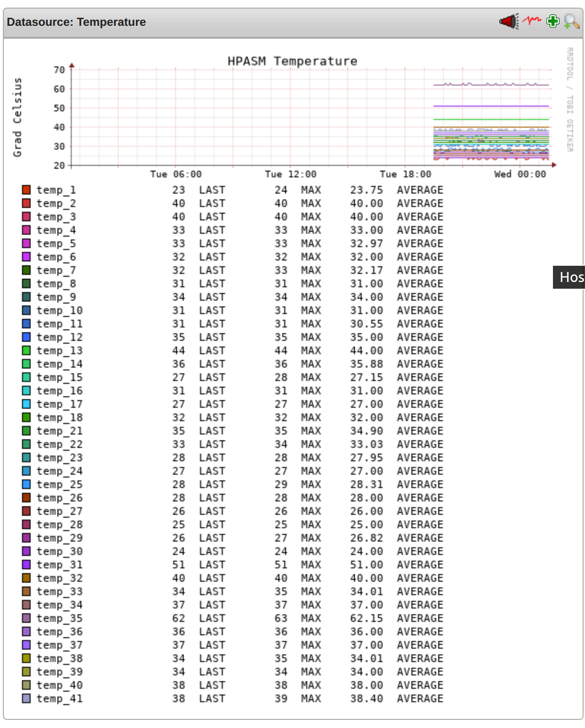The image size is (585, 728).
Task: Click the zoom magnifier icon
Action: (570, 22)
